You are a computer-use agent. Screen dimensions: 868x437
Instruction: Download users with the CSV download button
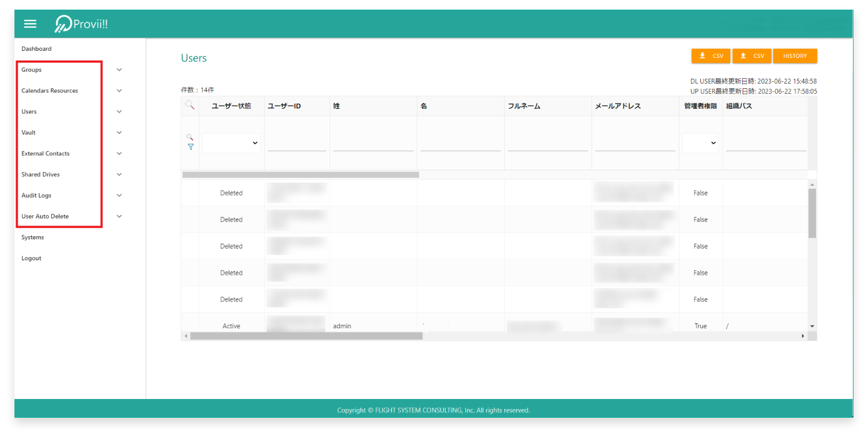[x=710, y=56]
